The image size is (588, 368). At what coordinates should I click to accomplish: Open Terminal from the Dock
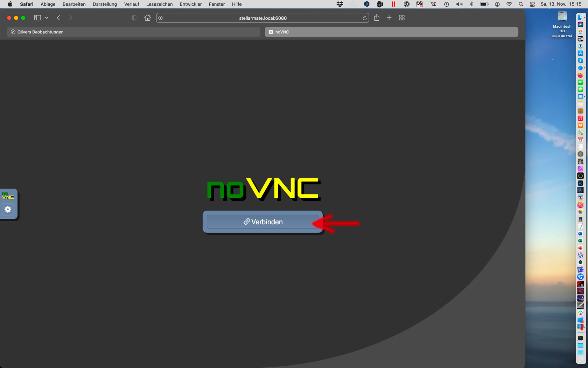pyautogui.click(x=580, y=338)
